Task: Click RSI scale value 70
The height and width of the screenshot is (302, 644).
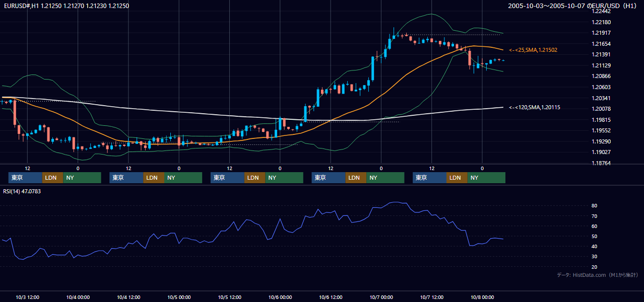Action: click(595, 216)
